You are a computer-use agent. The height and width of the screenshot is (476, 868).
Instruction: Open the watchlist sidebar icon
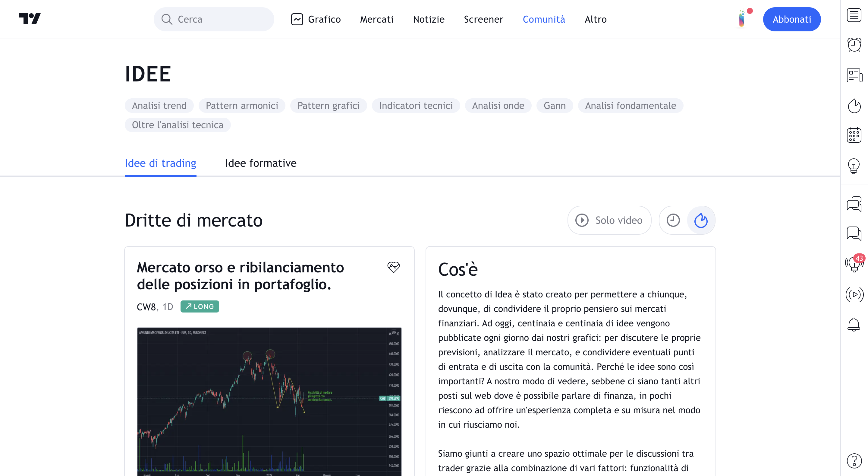(854, 15)
